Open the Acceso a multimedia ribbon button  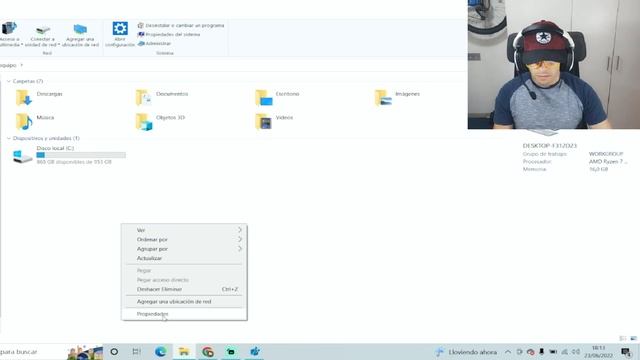pos(10,34)
